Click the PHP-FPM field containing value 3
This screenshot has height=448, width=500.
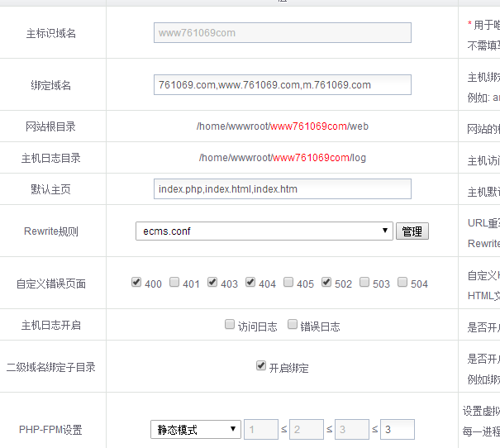click(398, 430)
